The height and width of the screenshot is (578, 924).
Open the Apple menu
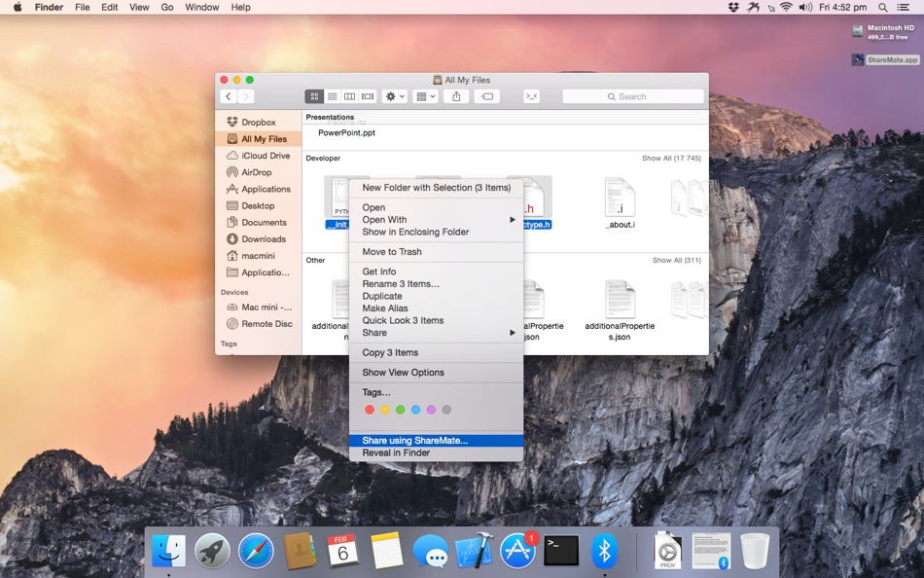pos(18,7)
